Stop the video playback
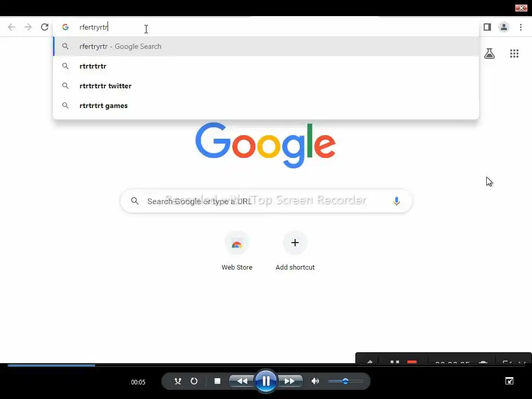Viewport: 532px width, 399px height. [218, 381]
